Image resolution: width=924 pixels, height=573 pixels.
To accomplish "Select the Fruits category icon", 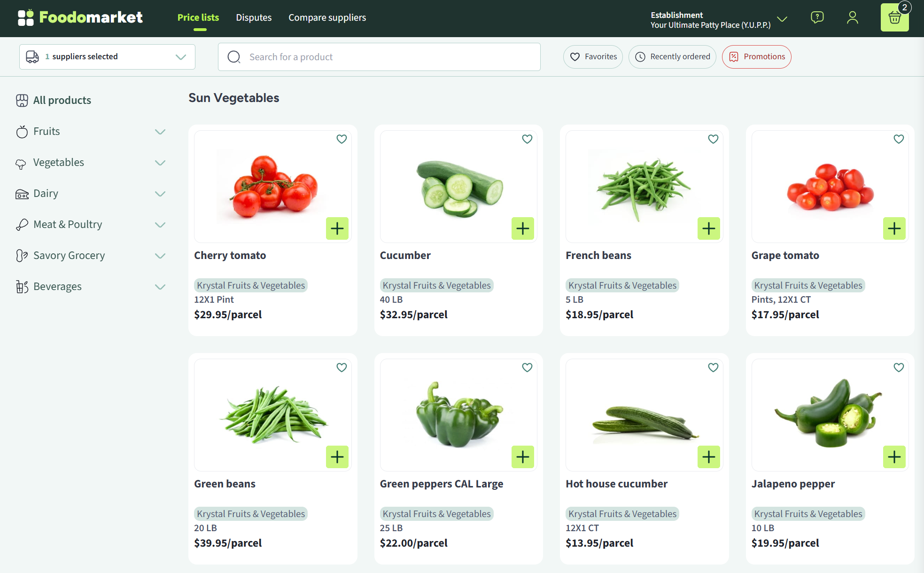I will pos(22,132).
